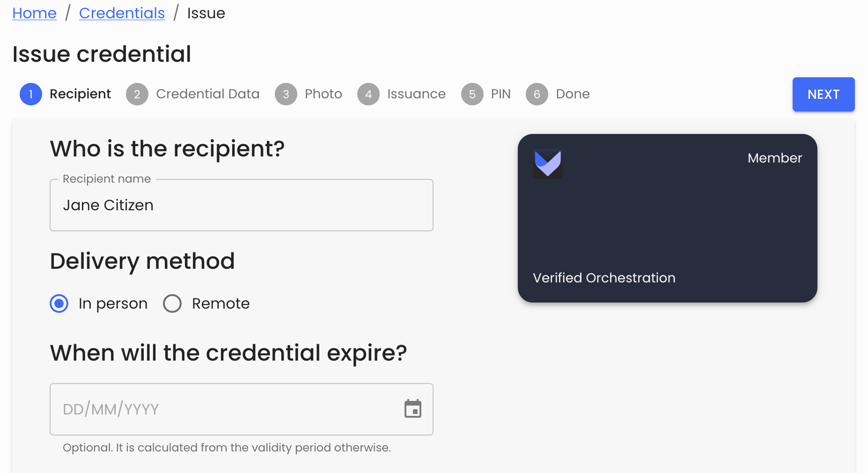Screen dimensions: 868x473
Task: Click the step 1 Recipient circle icon
Action: tap(30, 94)
